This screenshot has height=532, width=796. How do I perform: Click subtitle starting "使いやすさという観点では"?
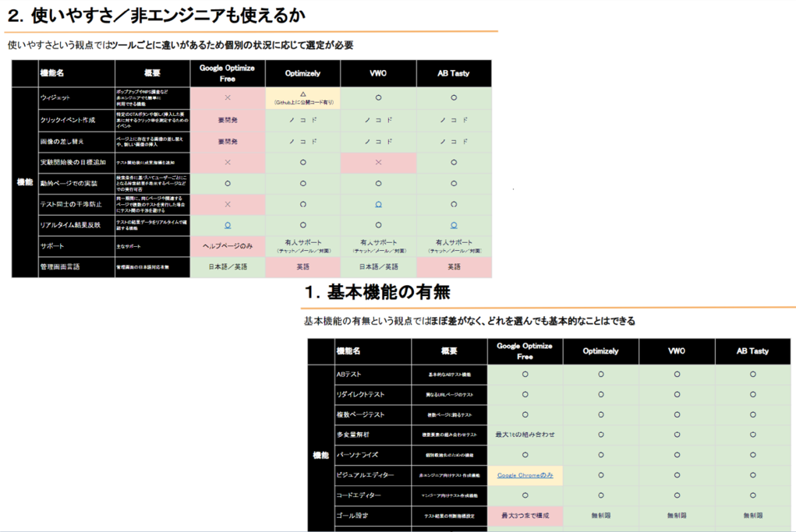180,45
